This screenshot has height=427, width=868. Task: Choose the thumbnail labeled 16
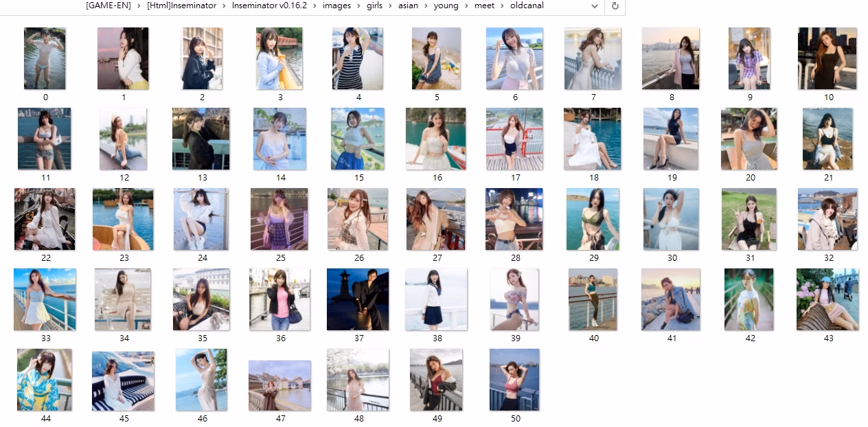[x=436, y=139]
